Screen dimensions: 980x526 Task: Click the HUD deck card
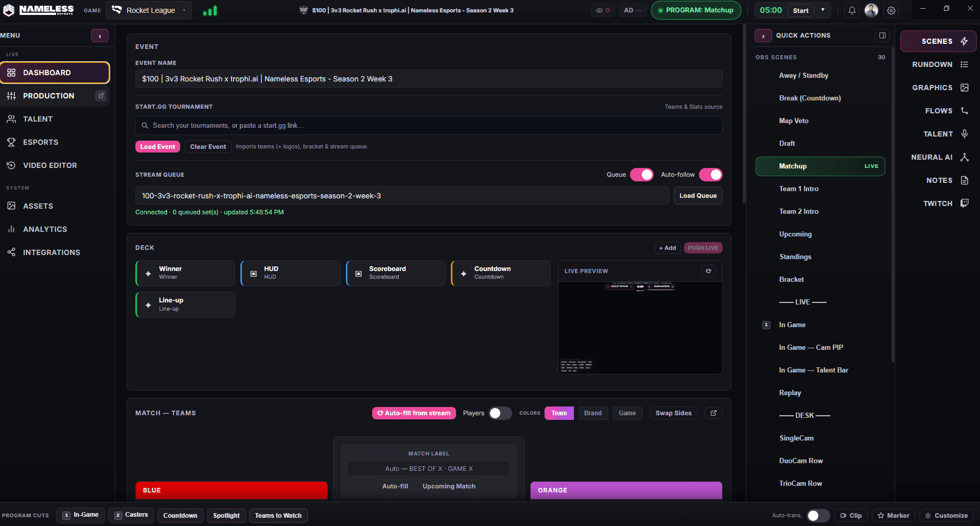[x=290, y=273]
